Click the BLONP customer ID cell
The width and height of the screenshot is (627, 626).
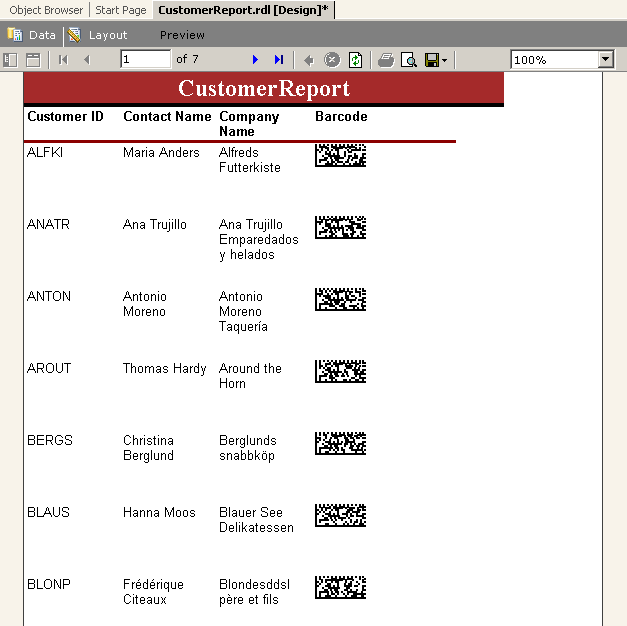[x=48, y=584]
